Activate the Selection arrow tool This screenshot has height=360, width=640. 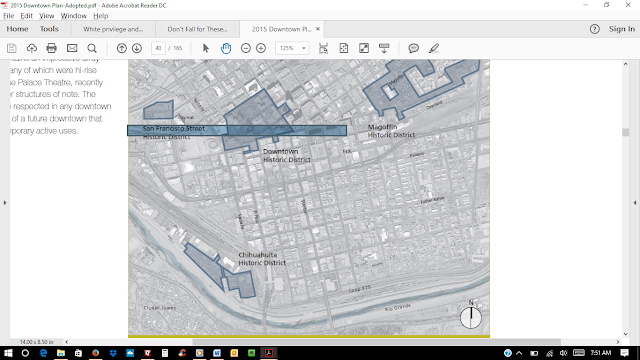(206, 48)
